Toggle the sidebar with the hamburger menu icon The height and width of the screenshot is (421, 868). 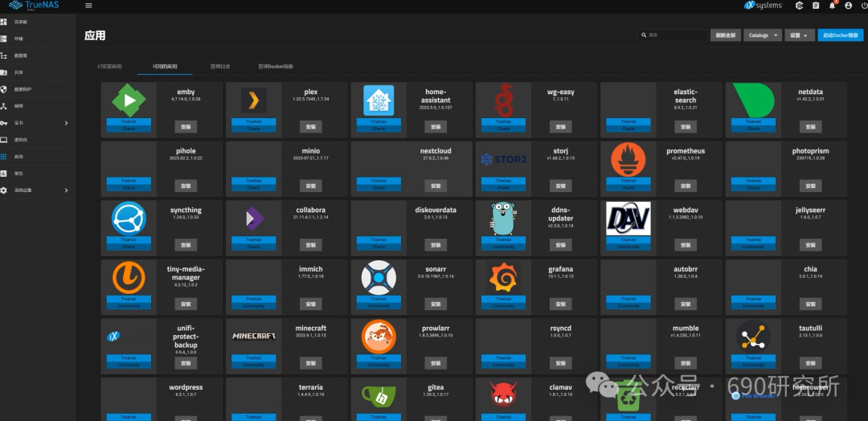click(88, 6)
